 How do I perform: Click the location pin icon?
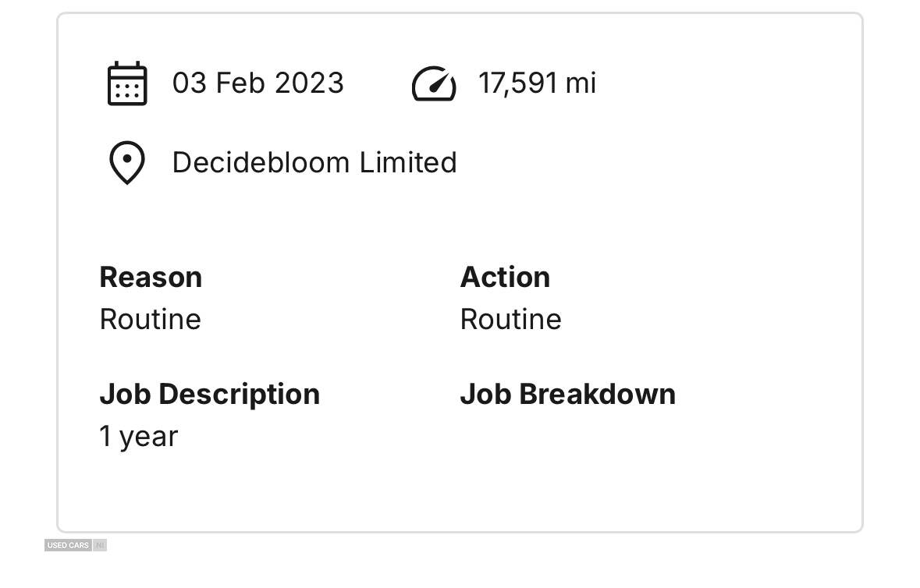point(126,163)
